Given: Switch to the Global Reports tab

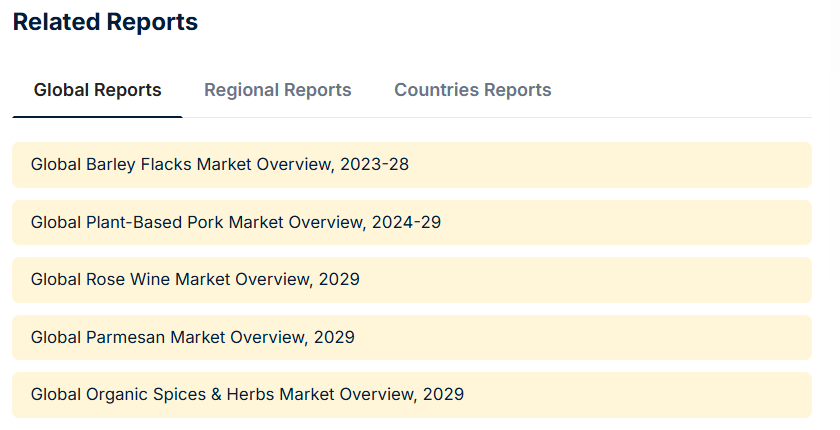Looking at the screenshot, I should tap(97, 90).
